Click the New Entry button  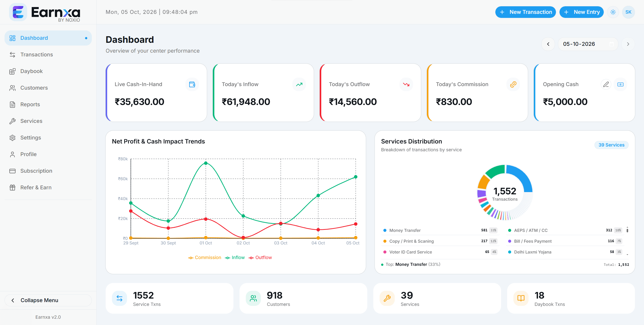pyautogui.click(x=581, y=12)
